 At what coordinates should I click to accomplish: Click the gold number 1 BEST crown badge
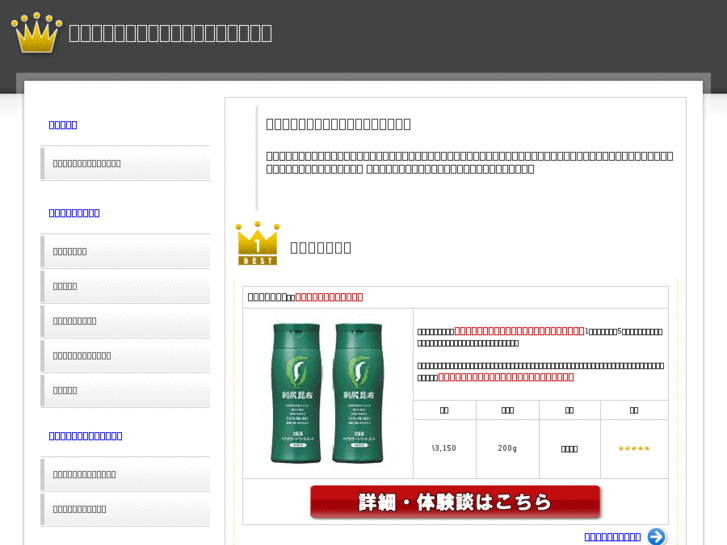point(258,244)
